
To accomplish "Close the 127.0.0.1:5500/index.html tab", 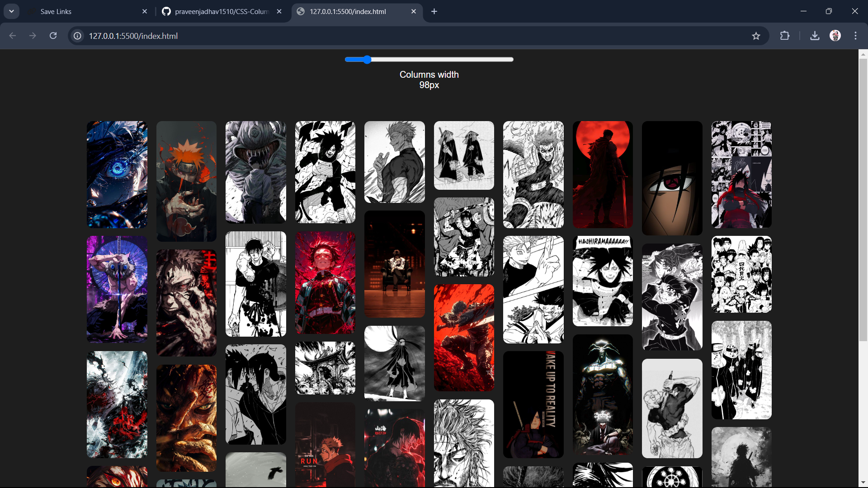I will click(x=414, y=11).
